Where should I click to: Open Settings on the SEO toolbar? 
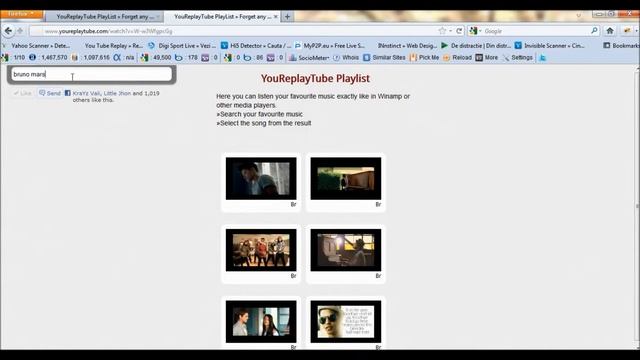click(x=518, y=58)
